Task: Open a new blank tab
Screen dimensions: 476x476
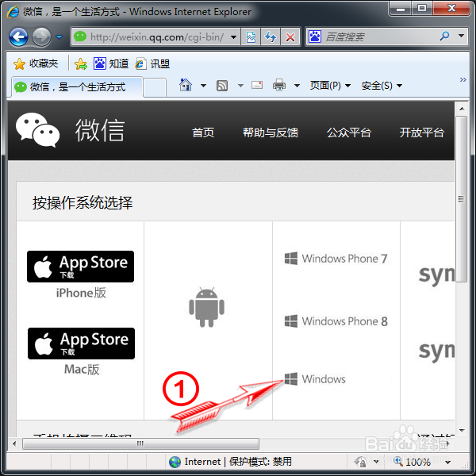Action: (155, 87)
